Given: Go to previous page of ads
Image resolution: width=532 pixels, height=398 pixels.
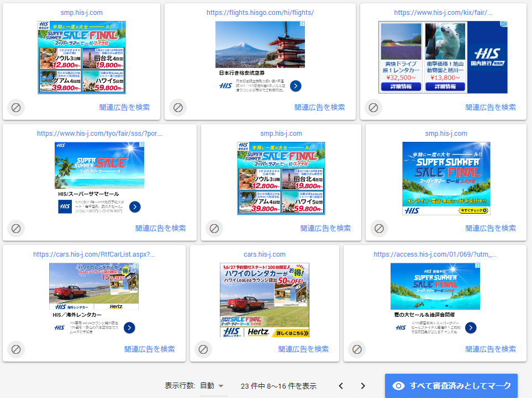Looking at the screenshot, I should [341, 386].
